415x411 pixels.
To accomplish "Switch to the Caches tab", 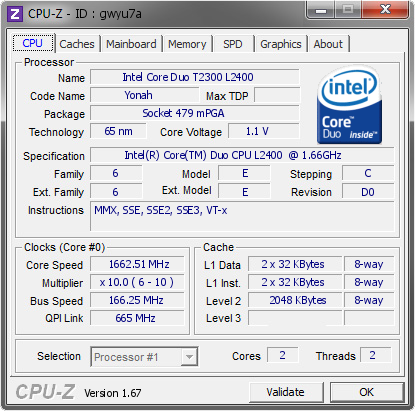I will [x=77, y=44].
